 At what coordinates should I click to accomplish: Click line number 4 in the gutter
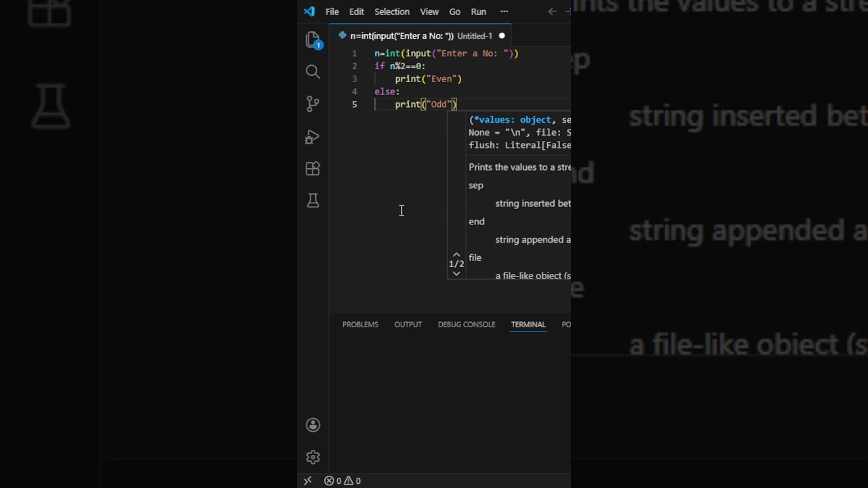coord(354,91)
